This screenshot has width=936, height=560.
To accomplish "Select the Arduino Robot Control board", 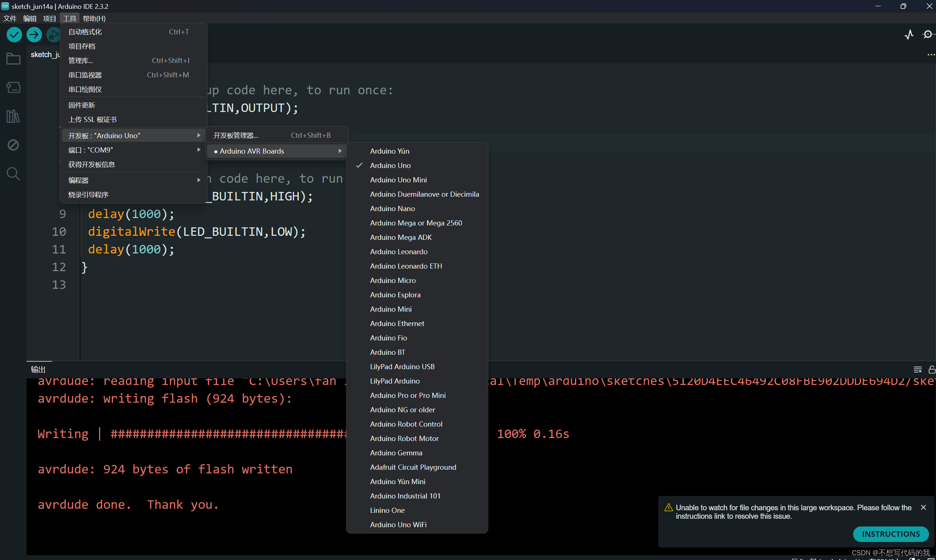I will 417,424.
